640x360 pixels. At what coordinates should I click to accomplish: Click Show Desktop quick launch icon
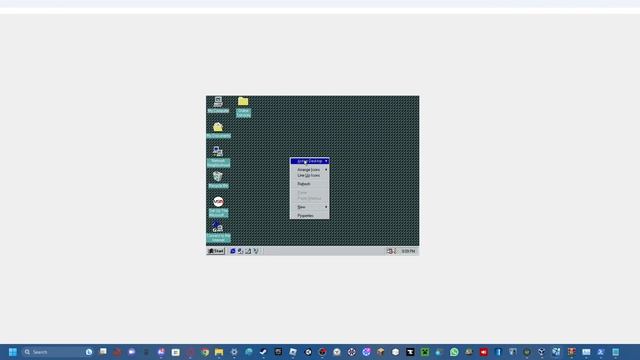point(248,251)
